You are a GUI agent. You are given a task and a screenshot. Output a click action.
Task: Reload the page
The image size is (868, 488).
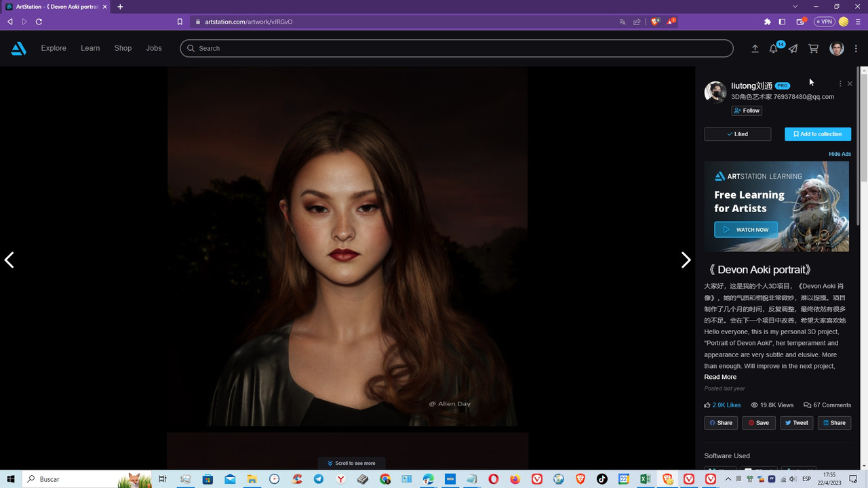click(39, 22)
